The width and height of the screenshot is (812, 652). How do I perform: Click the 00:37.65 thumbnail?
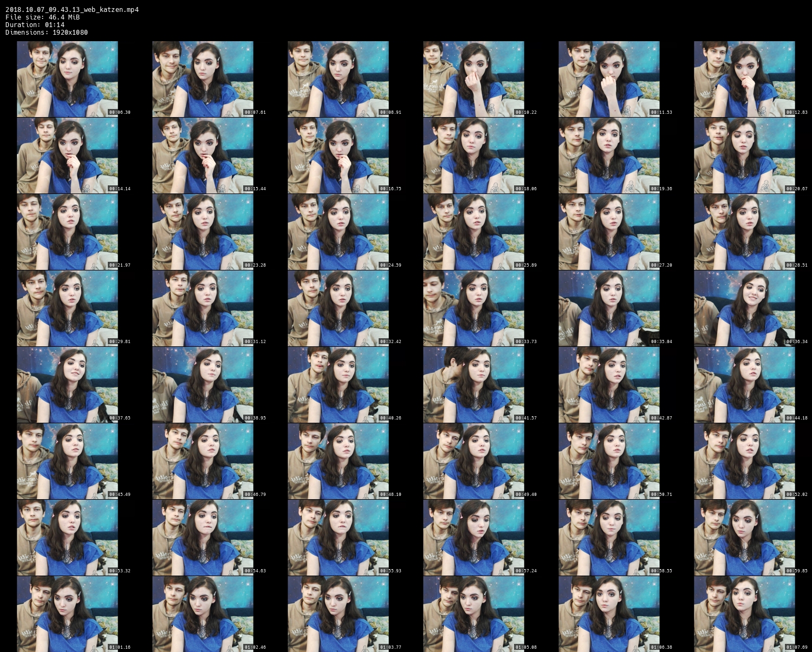pos(67,385)
